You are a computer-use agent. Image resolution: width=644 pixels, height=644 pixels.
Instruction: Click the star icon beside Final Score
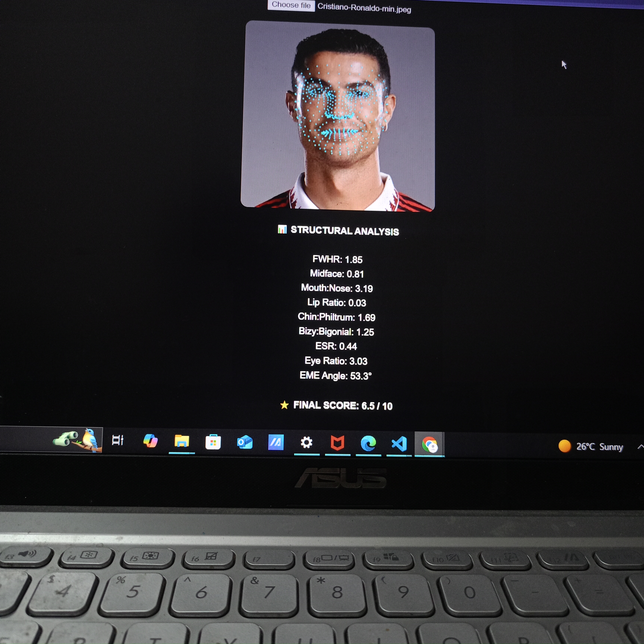284,405
